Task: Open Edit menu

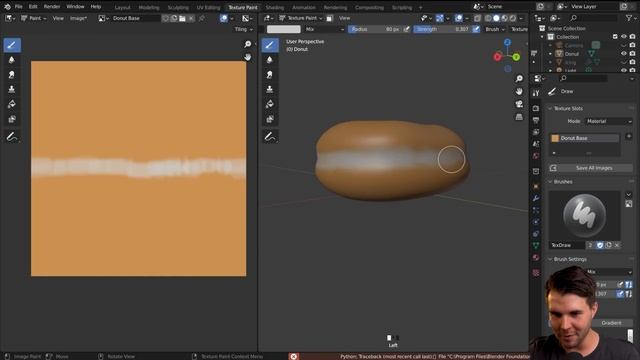Action: coord(33,7)
